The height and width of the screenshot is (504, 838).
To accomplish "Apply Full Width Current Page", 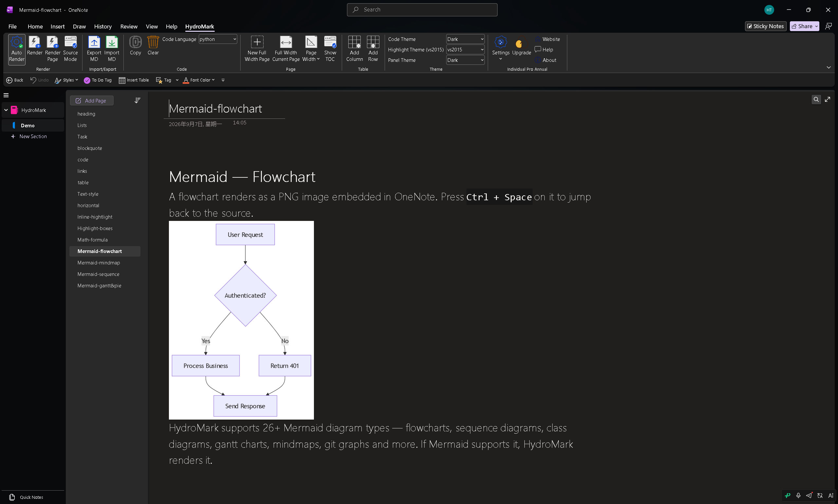I will [x=286, y=49].
